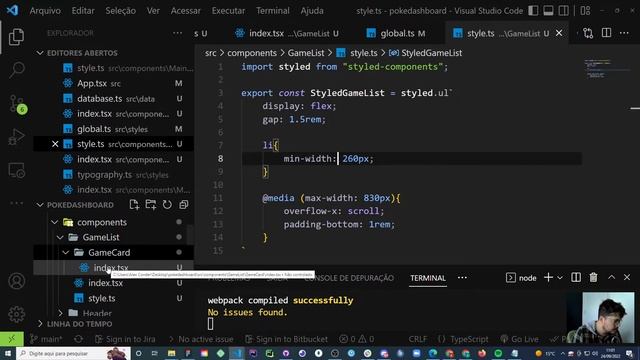640x360 pixels.
Task: Click Sign in to Jira
Action: [x=125, y=339]
